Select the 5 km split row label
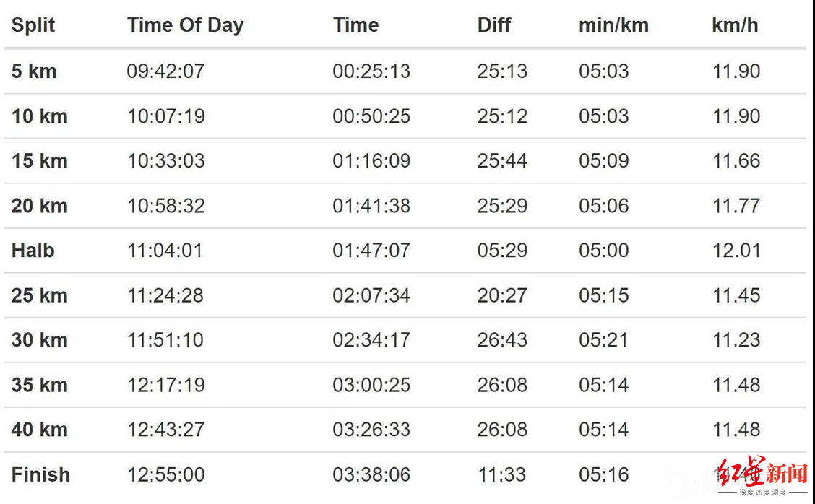Image resolution: width=815 pixels, height=504 pixels. 34,71
